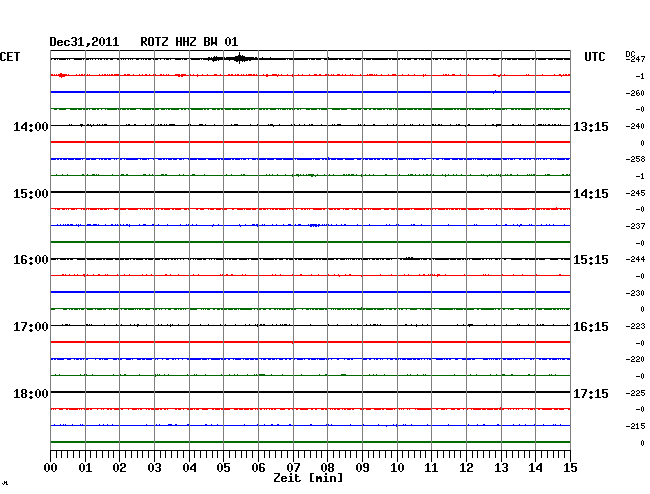This screenshot has width=650, height=494.
Task: Click the "UTC" time zone label
Action: pyautogui.click(x=594, y=57)
